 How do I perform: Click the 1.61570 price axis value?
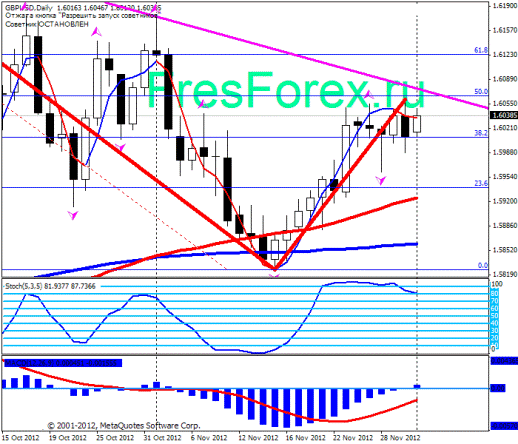(x=505, y=30)
